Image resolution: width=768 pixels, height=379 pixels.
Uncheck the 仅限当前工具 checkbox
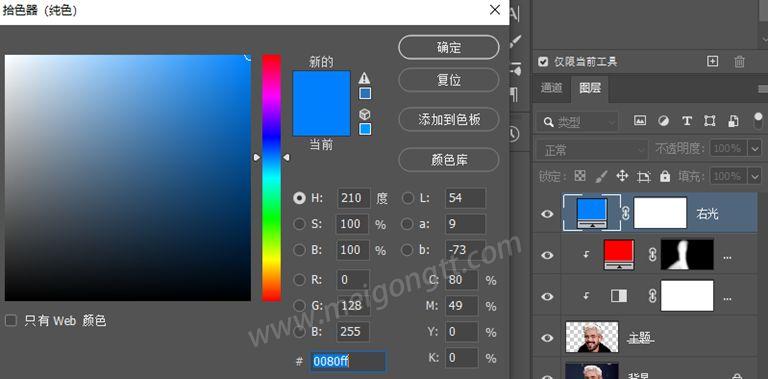pos(543,62)
